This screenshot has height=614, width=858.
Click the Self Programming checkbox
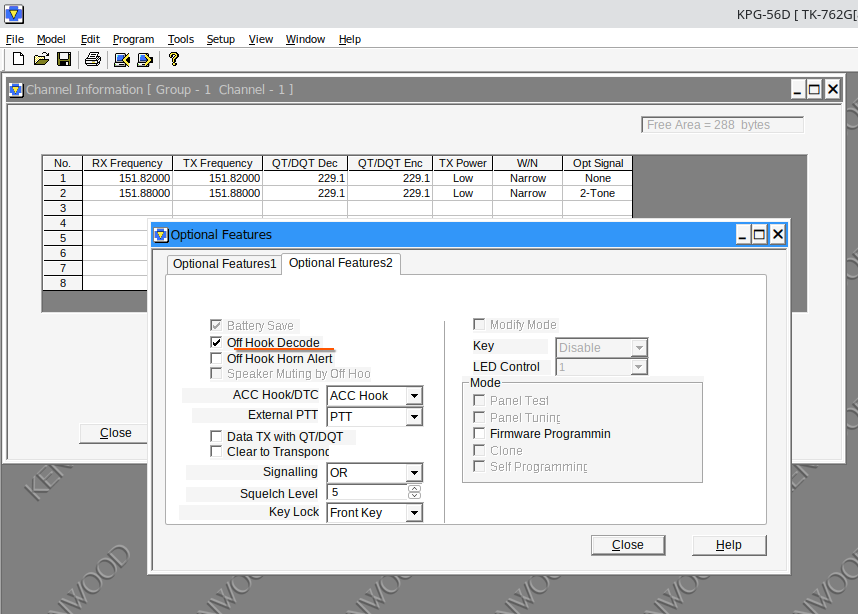tap(479, 466)
